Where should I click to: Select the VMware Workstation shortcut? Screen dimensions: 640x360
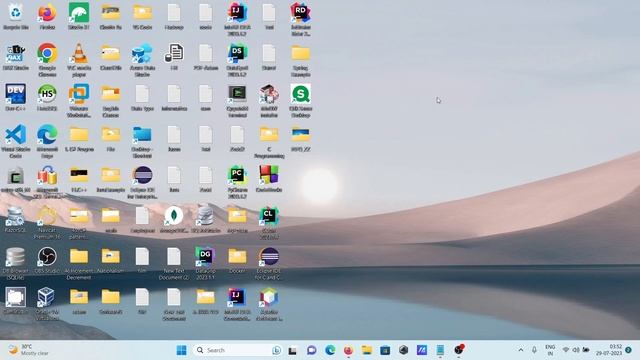point(79,101)
